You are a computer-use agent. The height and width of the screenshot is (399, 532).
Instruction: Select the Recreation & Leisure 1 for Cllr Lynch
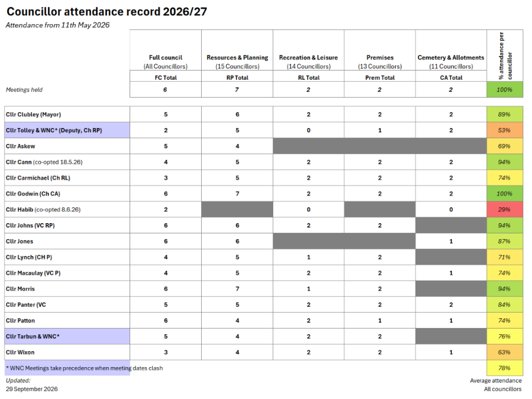click(x=308, y=257)
